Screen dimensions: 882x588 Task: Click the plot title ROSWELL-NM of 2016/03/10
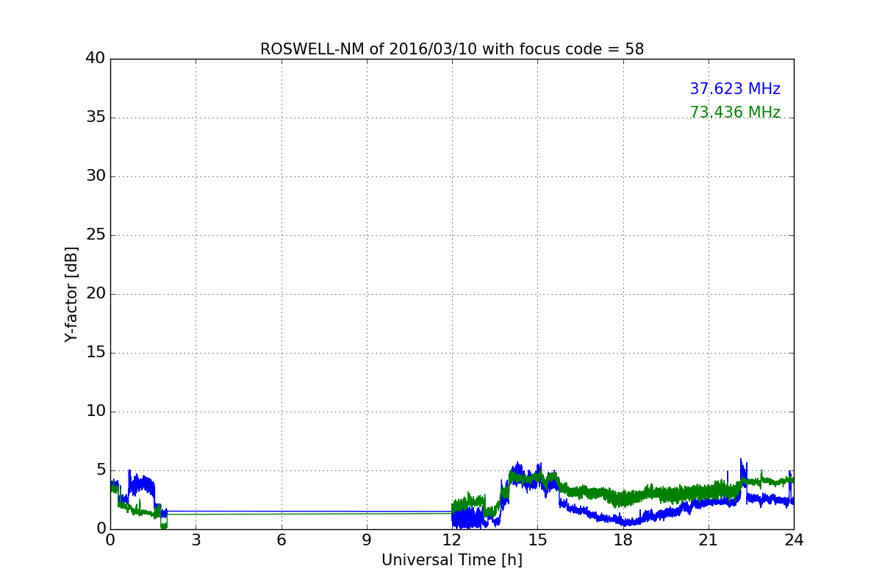(452, 49)
